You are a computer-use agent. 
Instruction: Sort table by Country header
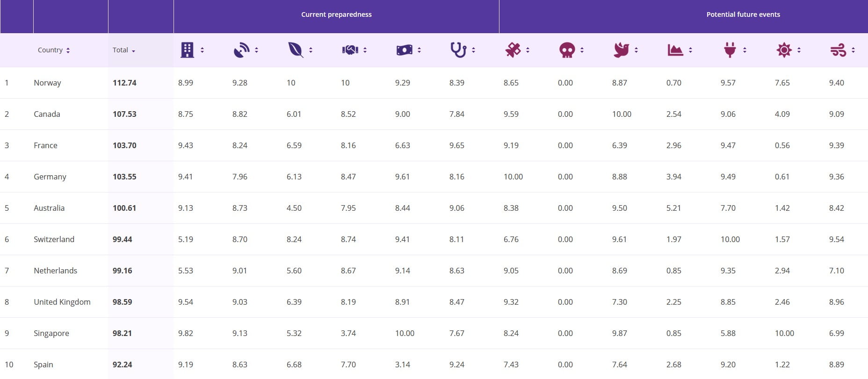click(x=53, y=50)
